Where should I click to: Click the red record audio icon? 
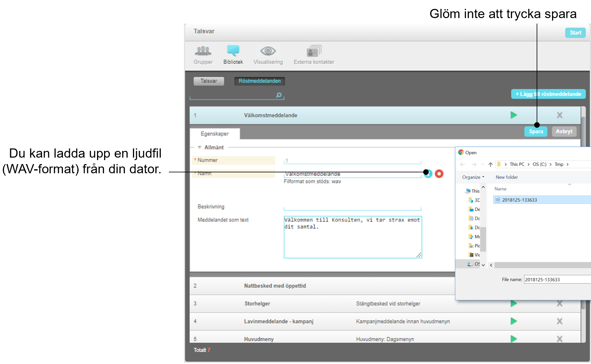(x=439, y=174)
